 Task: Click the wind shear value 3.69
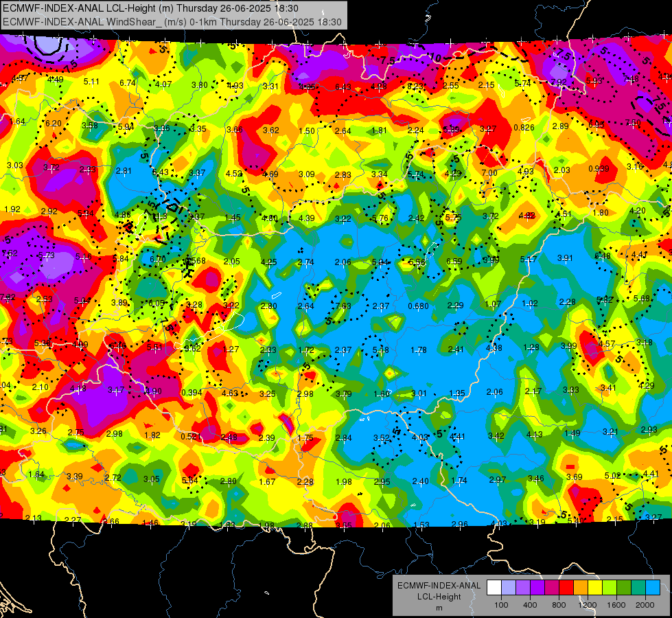click(575, 477)
